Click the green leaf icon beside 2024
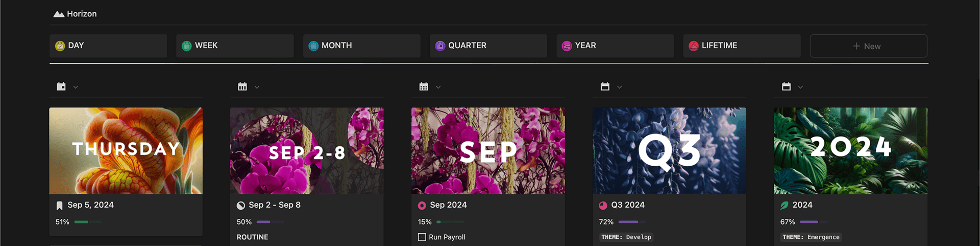The width and height of the screenshot is (980, 246). (x=784, y=205)
